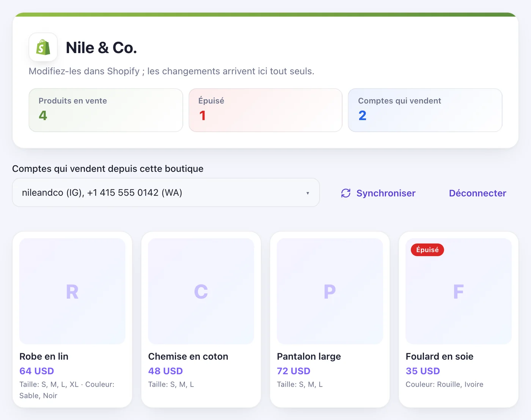The image size is (531, 420).
Task: Open the Chemise en coton product thumbnail
Action: (x=201, y=291)
